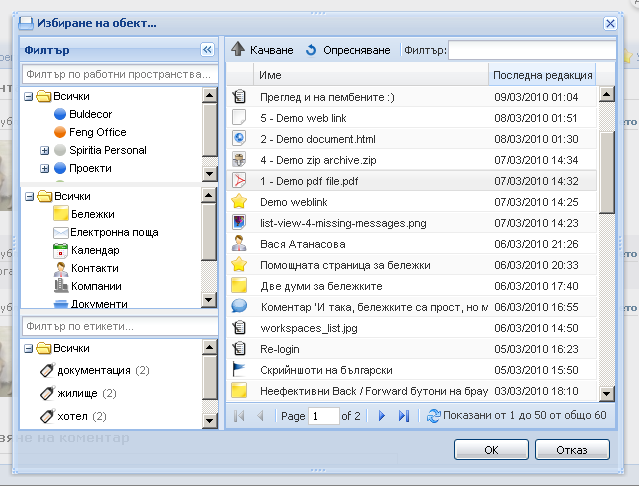Expand the Проекти workspace node
The width and height of the screenshot is (639, 487).
[x=45, y=168]
